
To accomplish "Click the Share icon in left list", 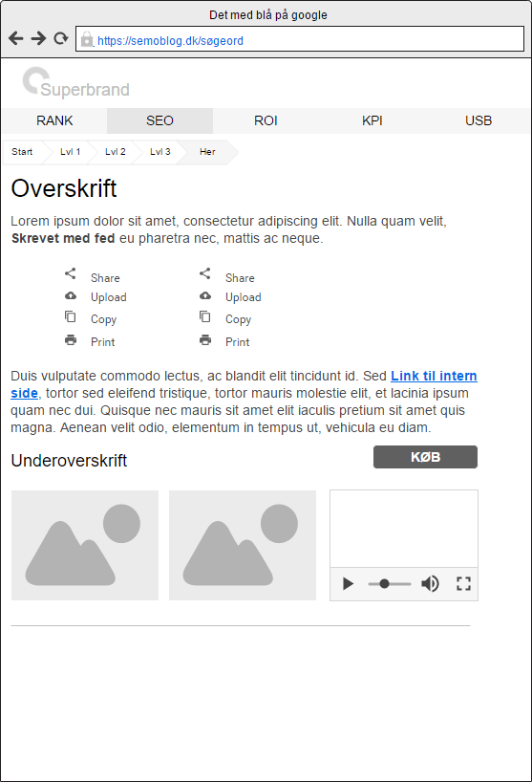I will [x=71, y=273].
